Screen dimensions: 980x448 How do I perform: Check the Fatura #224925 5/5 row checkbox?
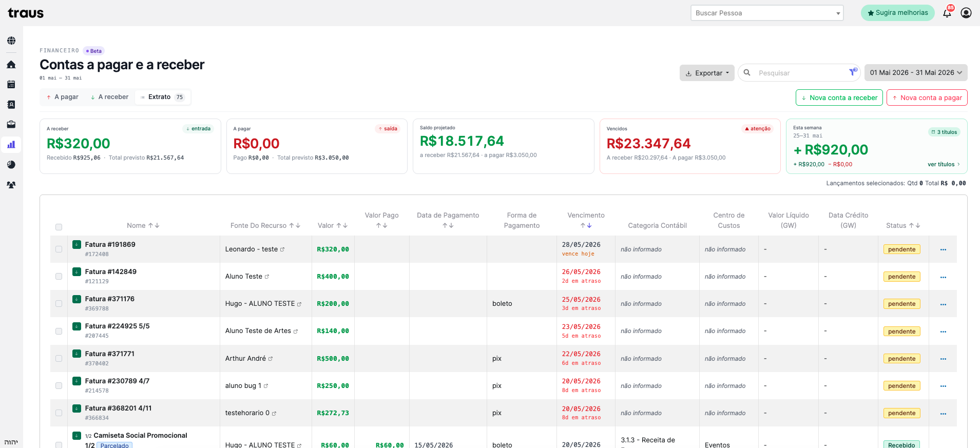coord(59,331)
